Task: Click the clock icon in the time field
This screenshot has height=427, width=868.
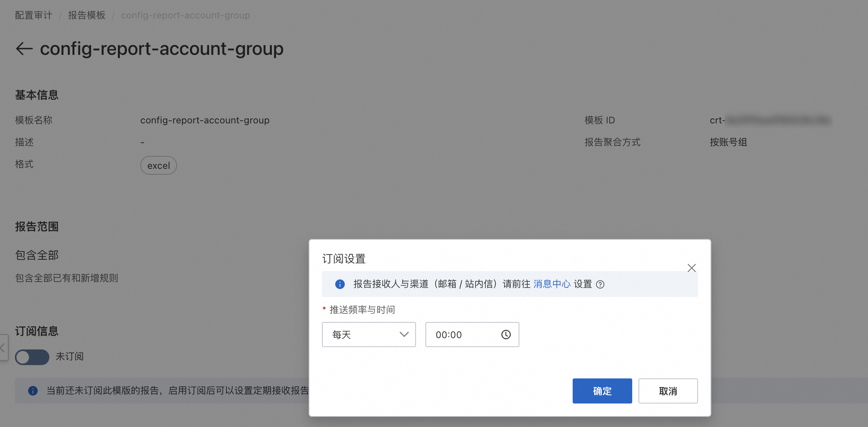Action: 506,335
